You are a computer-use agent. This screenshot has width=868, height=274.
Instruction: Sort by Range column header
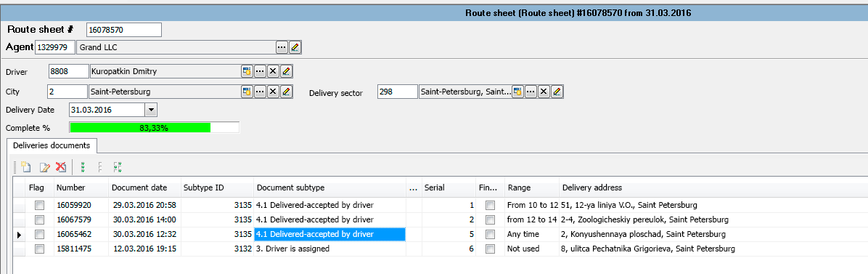(532, 188)
